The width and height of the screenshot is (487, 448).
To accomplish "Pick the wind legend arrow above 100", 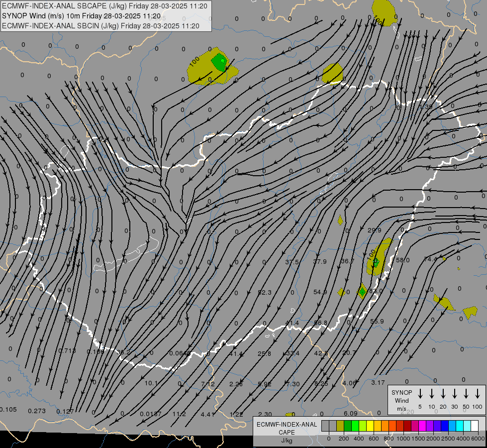I will pos(478,394).
